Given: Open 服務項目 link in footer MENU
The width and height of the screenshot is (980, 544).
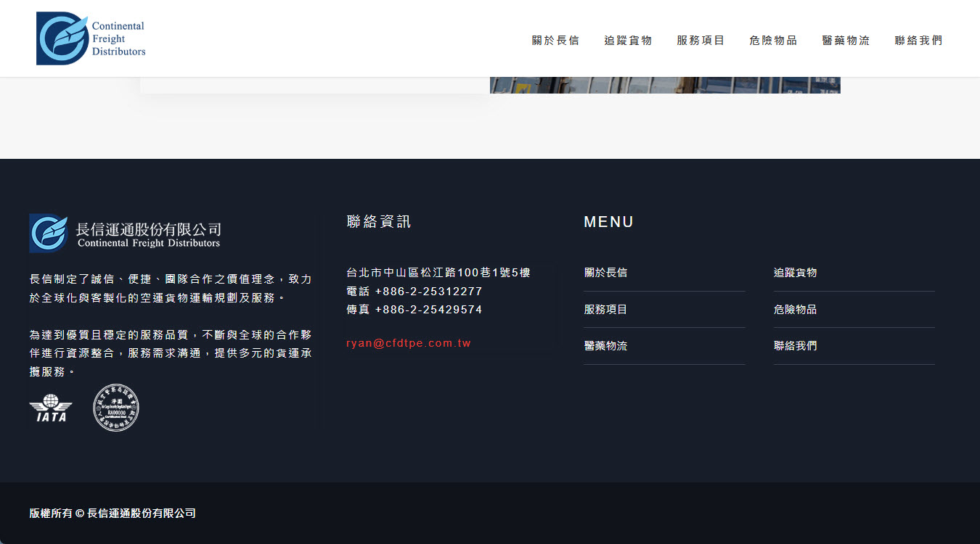Looking at the screenshot, I should click(605, 310).
